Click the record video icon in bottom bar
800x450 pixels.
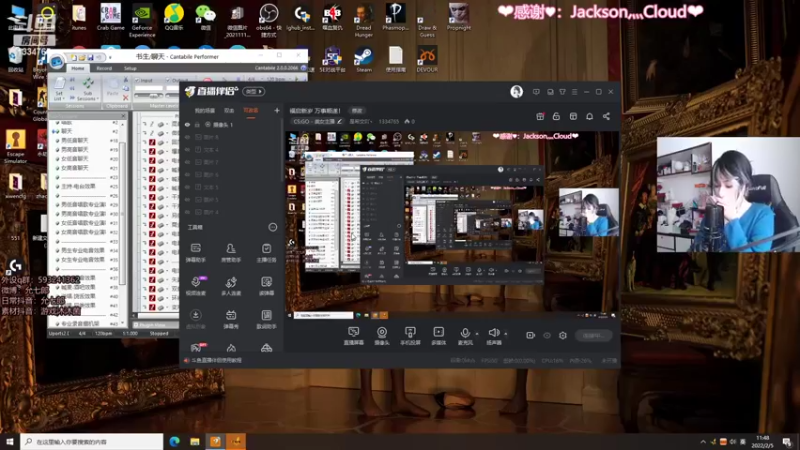point(531,335)
